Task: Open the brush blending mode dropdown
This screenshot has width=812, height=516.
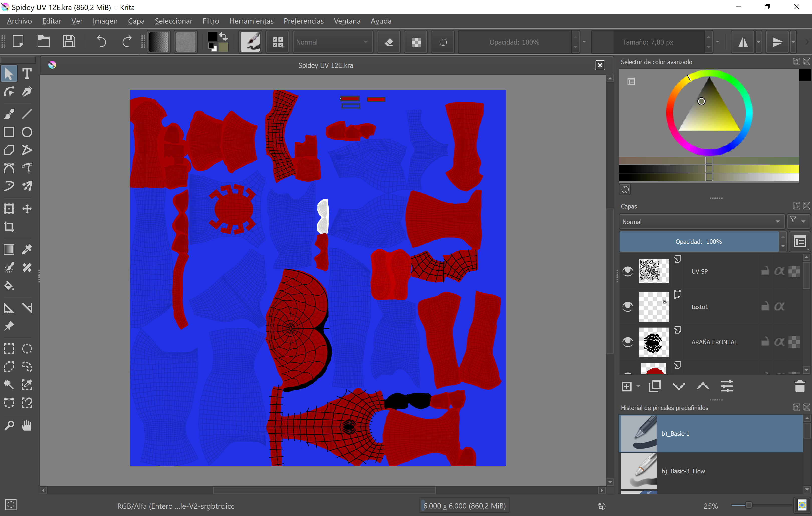Action: pos(332,42)
